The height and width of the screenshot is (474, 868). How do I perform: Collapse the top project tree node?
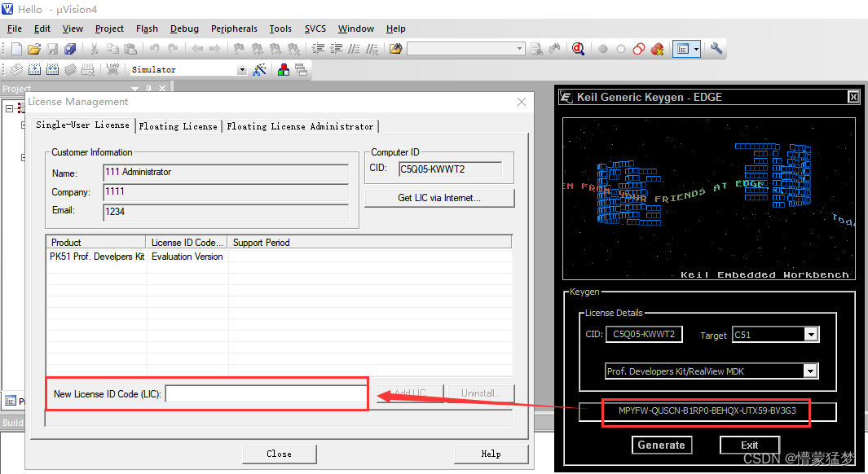(10, 108)
